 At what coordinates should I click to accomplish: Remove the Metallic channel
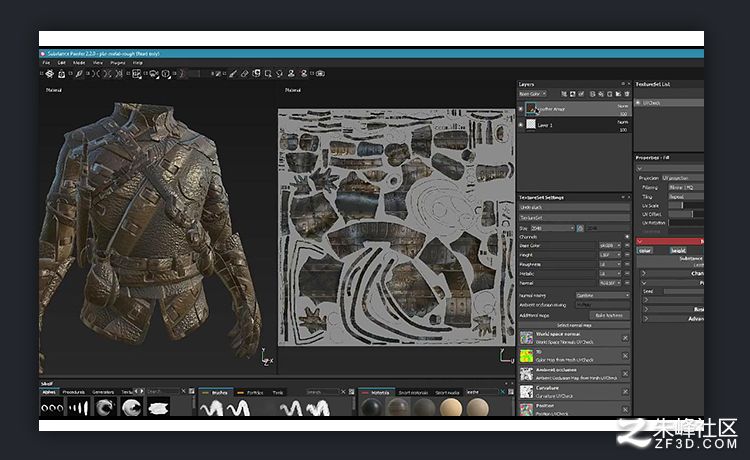point(627,274)
